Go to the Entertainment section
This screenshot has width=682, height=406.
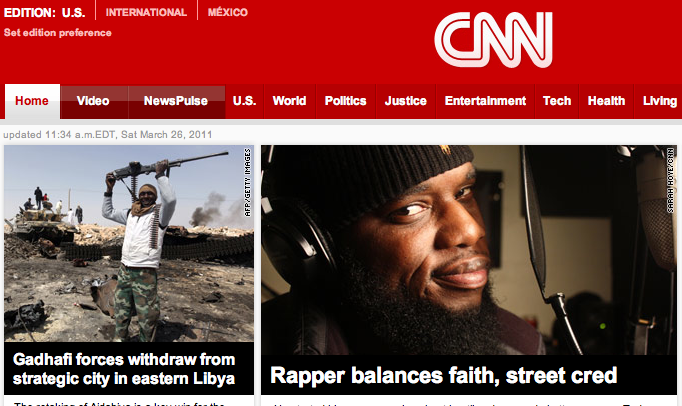point(485,101)
